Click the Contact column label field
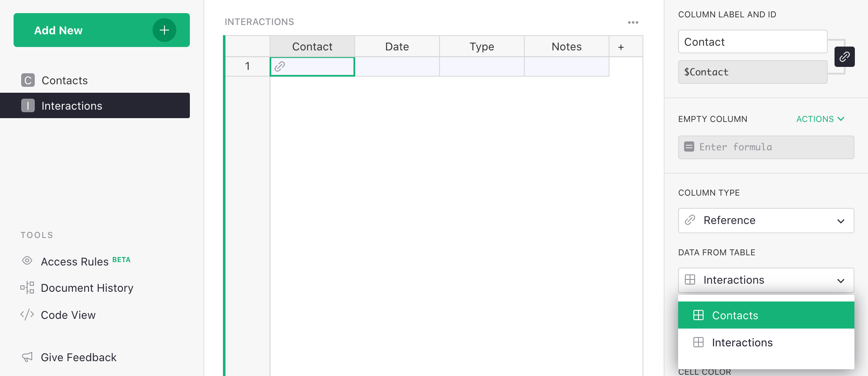868x376 pixels. [x=752, y=42]
